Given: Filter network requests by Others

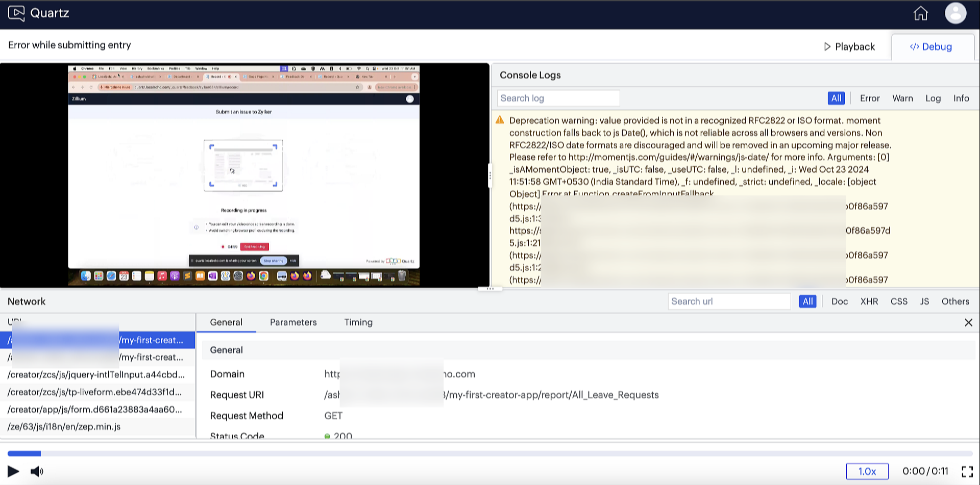Looking at the screenshot, I should pyautogui.click(x=955, y=301).
